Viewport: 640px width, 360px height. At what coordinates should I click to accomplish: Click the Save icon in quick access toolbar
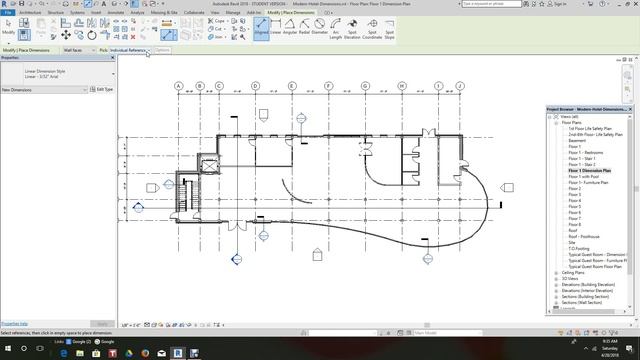22,4
